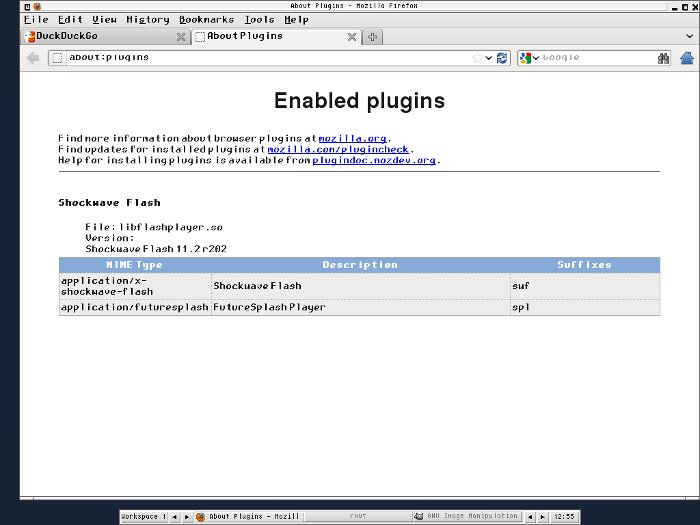Click the spl suffix cell
The height and width of the screenshot is (525, 700).
click(x=585, y=307)
